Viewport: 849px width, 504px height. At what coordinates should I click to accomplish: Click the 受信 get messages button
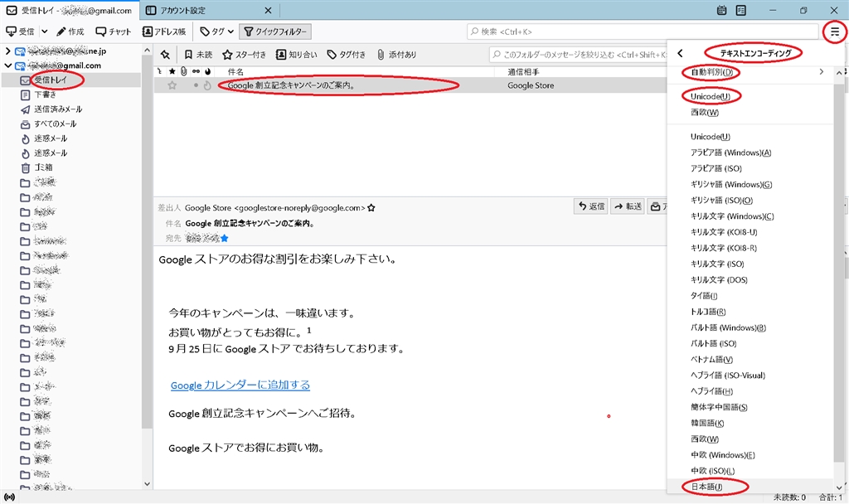coord(20,31)
